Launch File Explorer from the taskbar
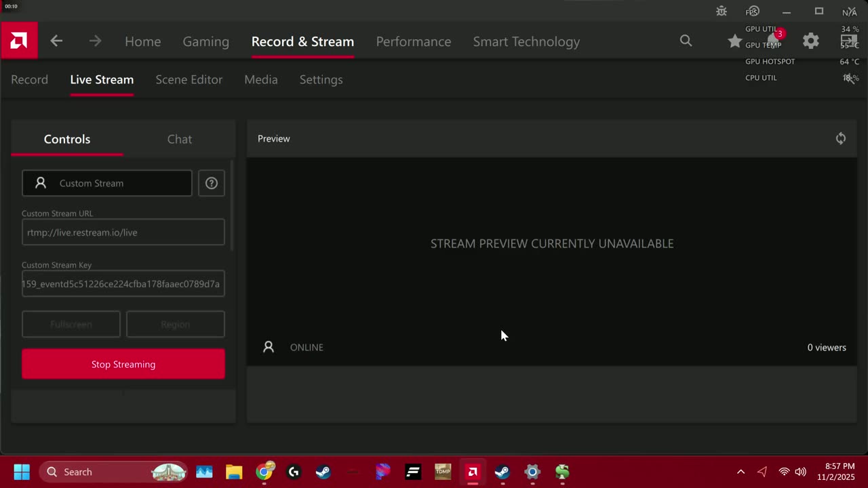Screen dimensions: 868x488 pos(234,472)
